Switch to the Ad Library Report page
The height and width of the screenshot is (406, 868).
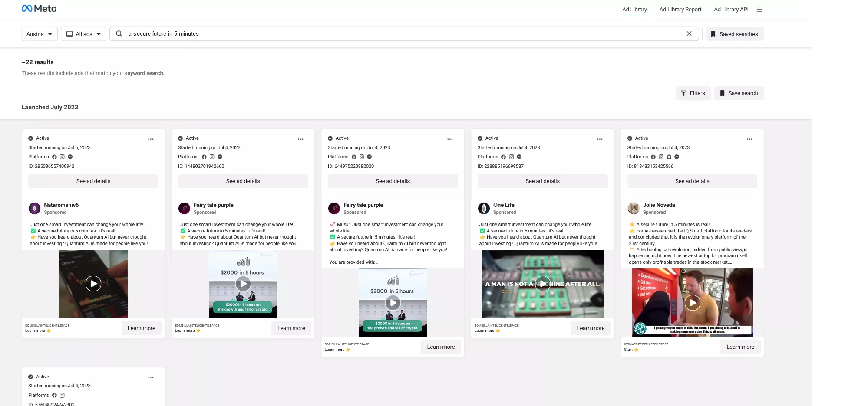coord(680,9)
